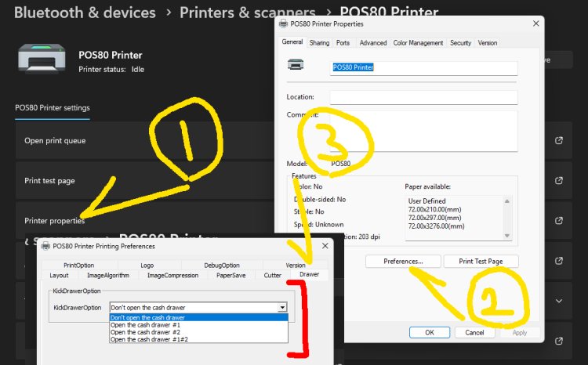The height and width of the screenshot is (365, 588).
Task: Open the Advanced tab in Printer Properties
Action: [372, 43]
